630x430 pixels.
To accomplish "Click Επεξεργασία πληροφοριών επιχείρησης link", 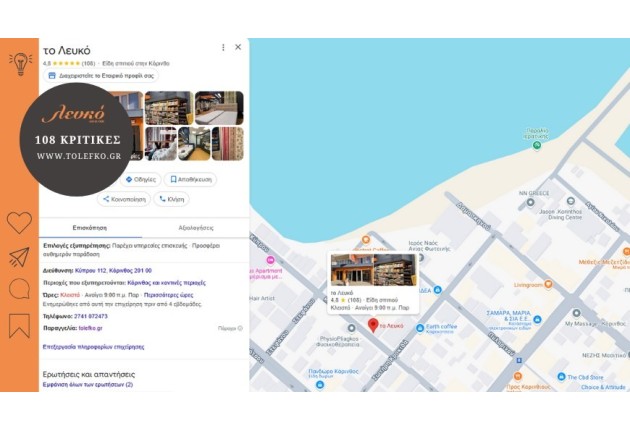I will 93,347.
